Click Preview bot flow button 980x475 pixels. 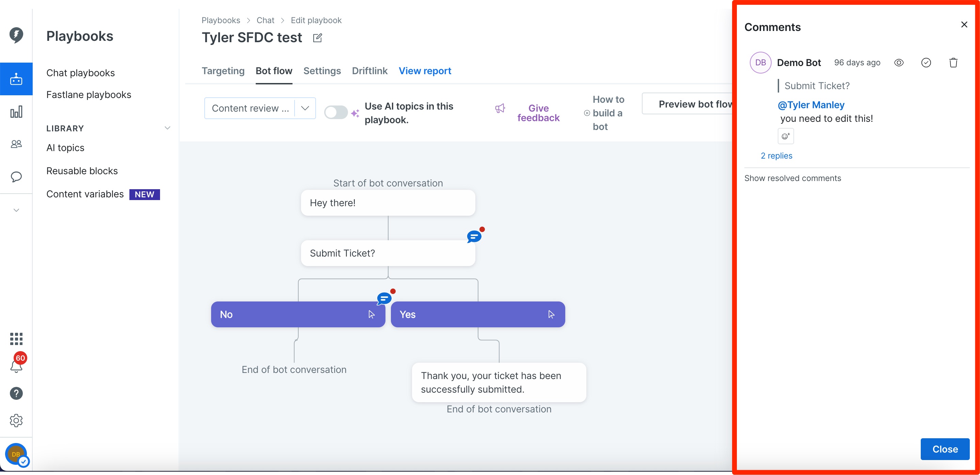[687, 104]
